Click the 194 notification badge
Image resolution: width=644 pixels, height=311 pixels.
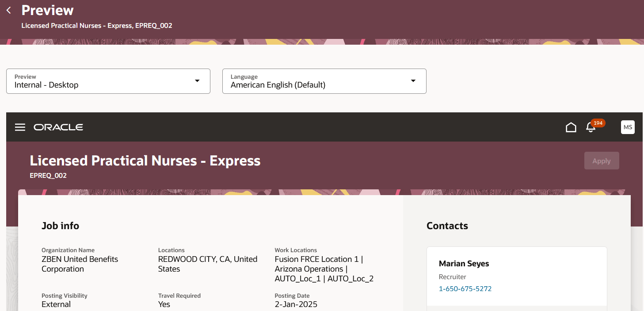598,123
